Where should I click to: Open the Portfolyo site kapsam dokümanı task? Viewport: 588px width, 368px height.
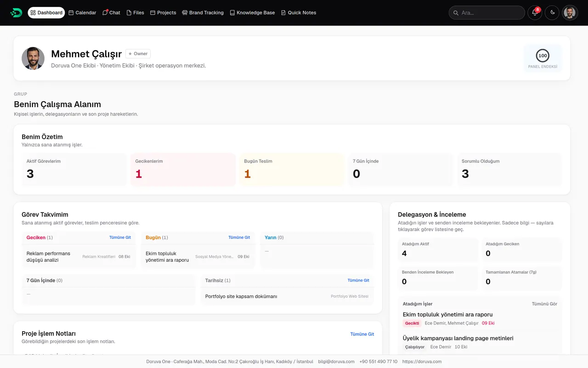click(x=287, y=296)
